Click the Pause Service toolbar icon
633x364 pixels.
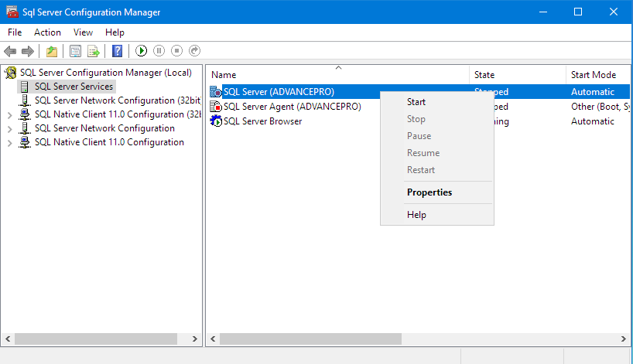(x=159, y=51)
